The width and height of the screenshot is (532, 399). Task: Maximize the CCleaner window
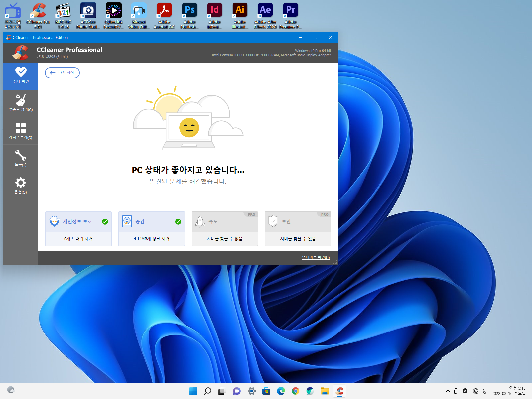point(315,37)
